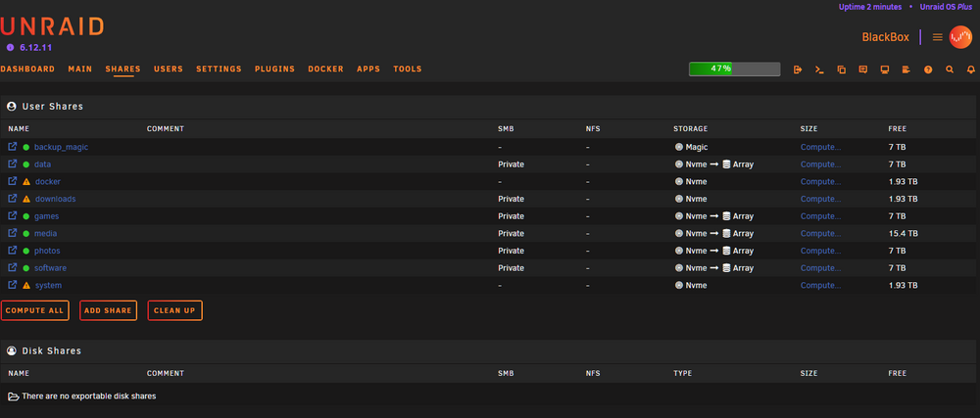
Task: Click the warning triangle on system row
Action: point(26,285)
